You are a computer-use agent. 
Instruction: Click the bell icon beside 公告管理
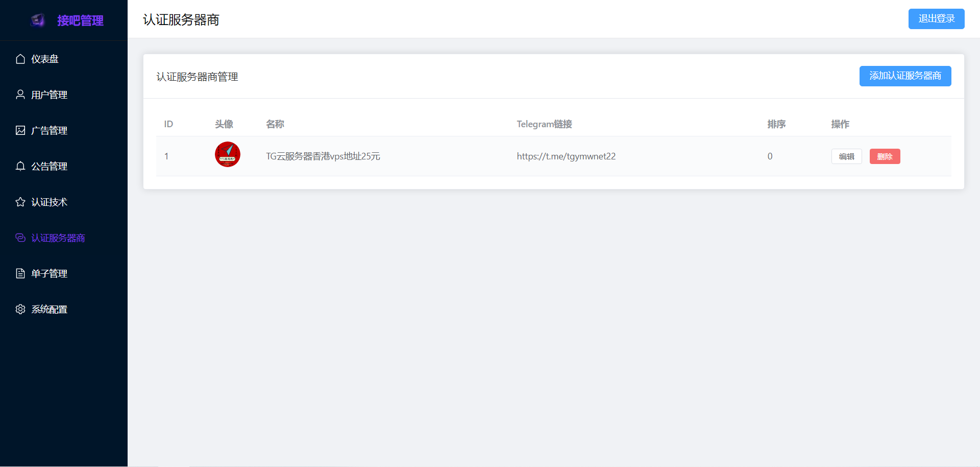click(x=20, y=166)
